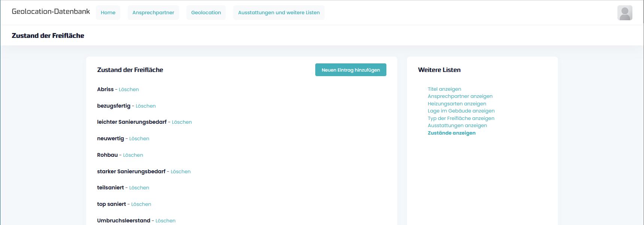Click Löschen beside top saniert
This screenshot has width=644, height=225.
[x=141, y=204]
